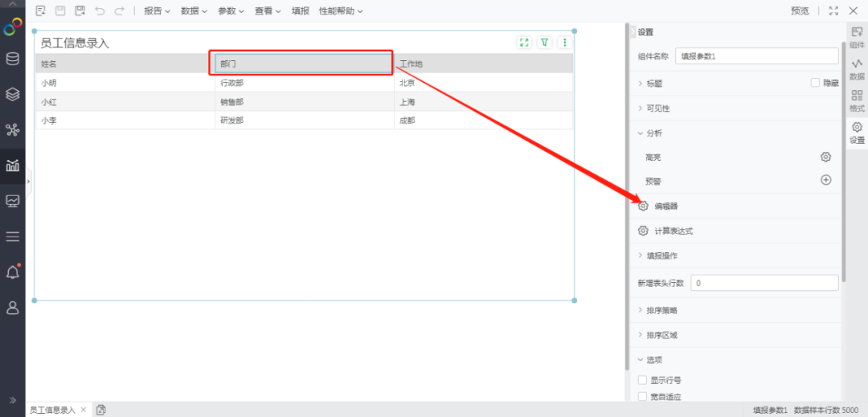Expand the left sidebar with double chevron
Viewport: 868px width, 417px height.
(13, 400)
